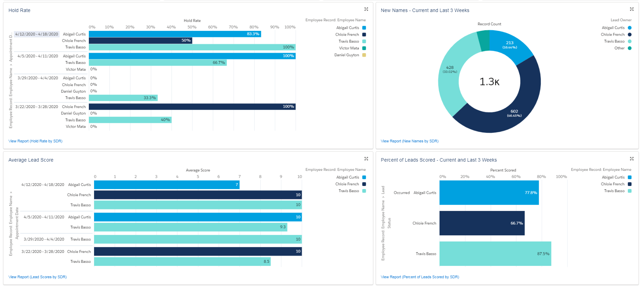Open View Report (Percent of Leads Scored by SDR)

tap(420, 277)
